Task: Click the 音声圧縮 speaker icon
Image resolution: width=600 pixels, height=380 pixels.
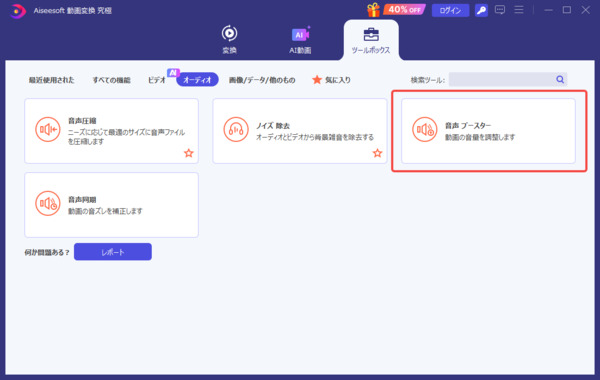Action: coord(48,129)
